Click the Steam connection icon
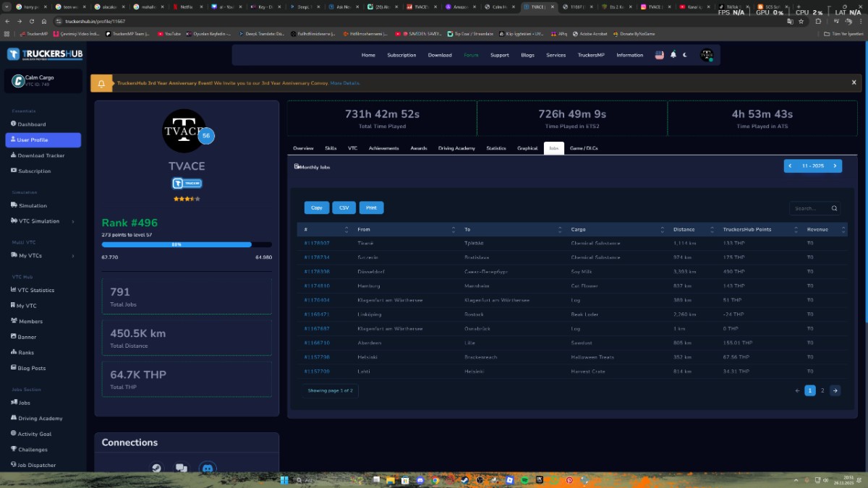 click(156, 468)
